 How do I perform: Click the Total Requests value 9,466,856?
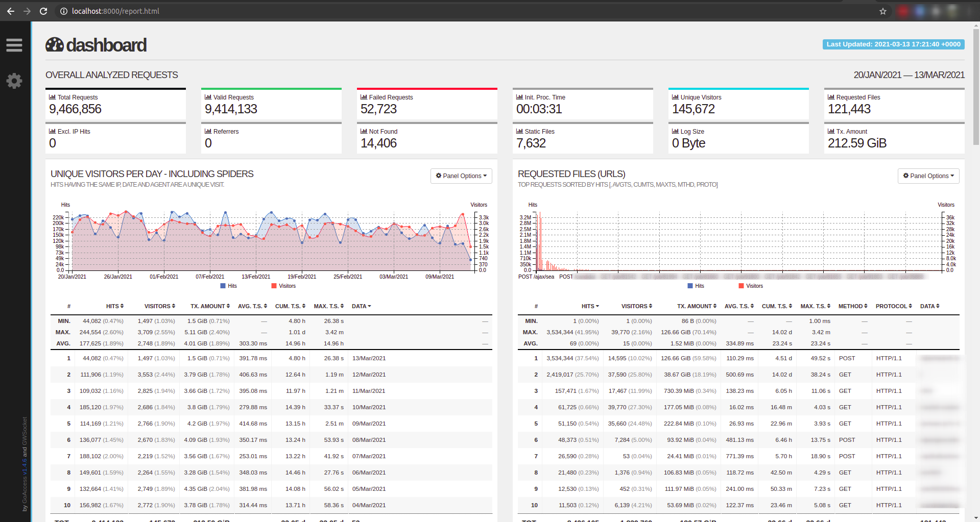click(75, 109)
